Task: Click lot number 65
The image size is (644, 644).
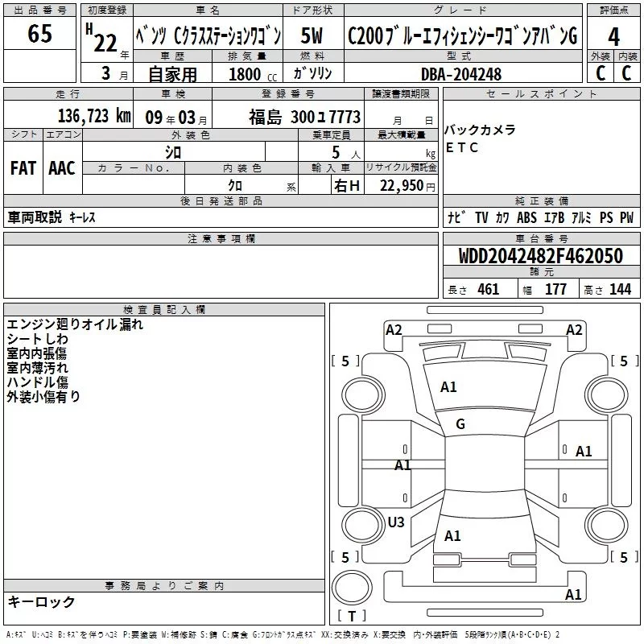Action: (39, 33)
